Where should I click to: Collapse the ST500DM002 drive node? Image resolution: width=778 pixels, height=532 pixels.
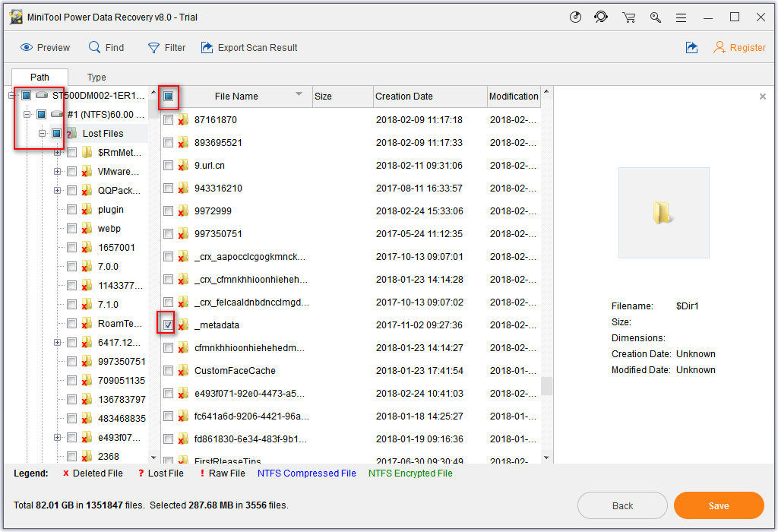tap(11, 95)
